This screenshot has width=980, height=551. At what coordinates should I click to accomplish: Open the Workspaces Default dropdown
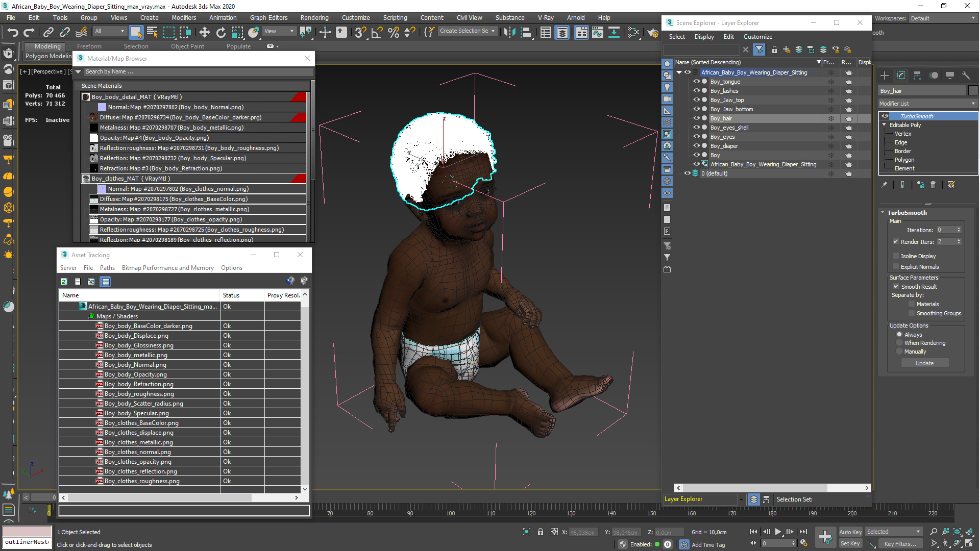click(x=943, y=18)
